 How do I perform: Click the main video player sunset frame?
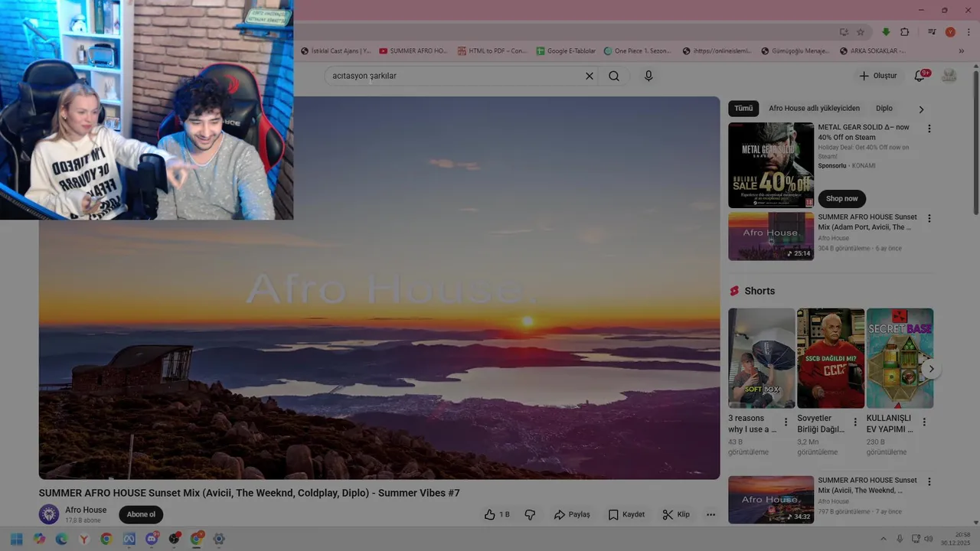click(379, 288)
